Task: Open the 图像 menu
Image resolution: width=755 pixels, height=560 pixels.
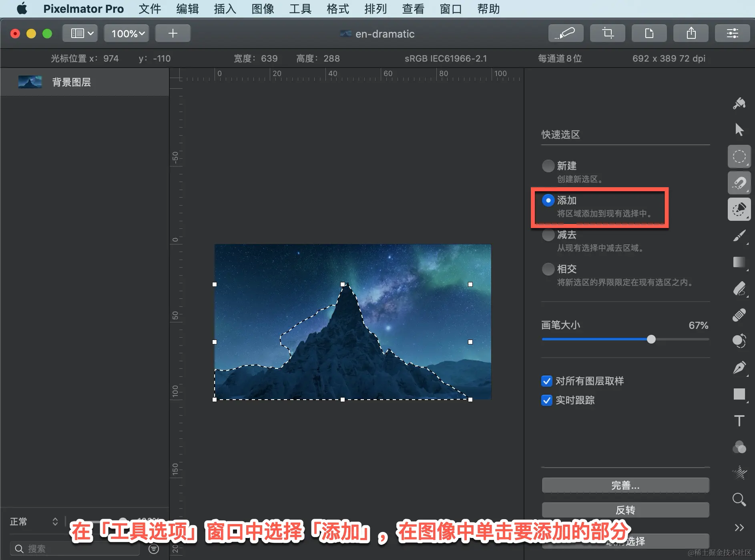Action: pyautogui.click(x=263, y=8)
